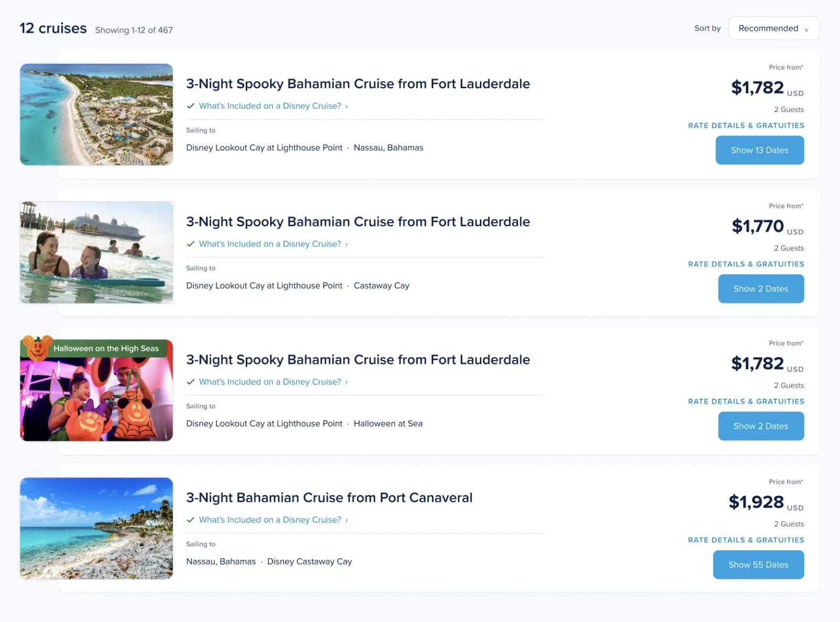
Task: Open Rate Details & Gratuities for Halloween at Sea cruise
Action: pyautogui.click(x=746, y=401)
